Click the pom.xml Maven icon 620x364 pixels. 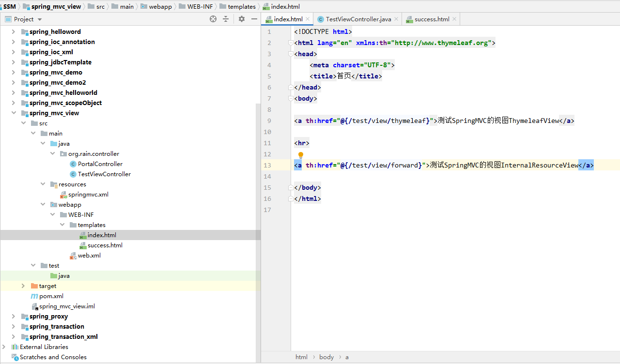tap(34, 296)
